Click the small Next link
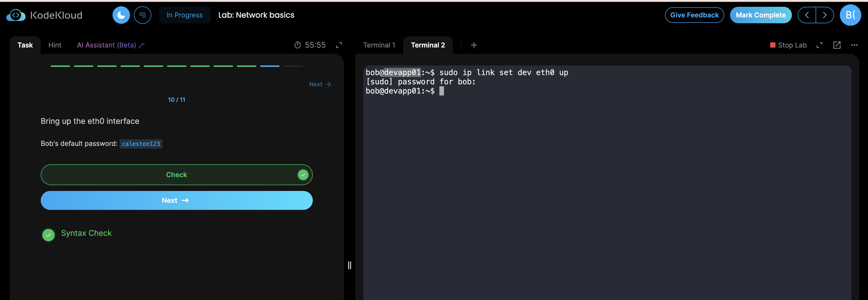868x300 pixels. click(319, 84)
